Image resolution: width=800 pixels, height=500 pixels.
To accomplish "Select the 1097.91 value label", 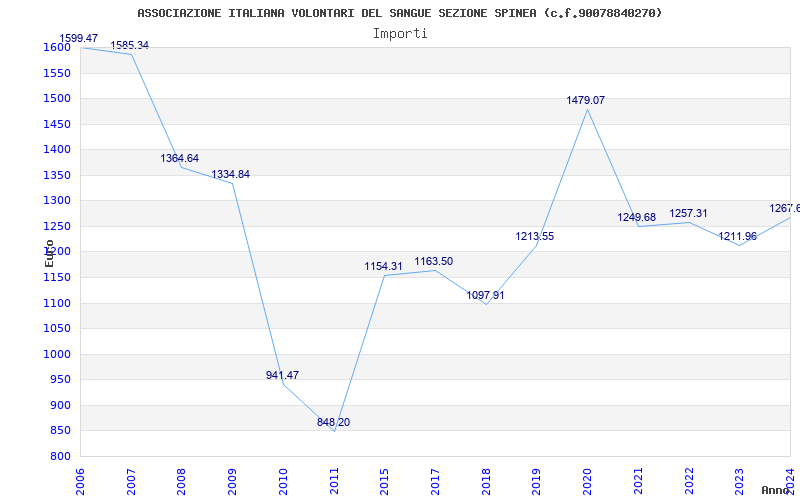I will point(485,295).
